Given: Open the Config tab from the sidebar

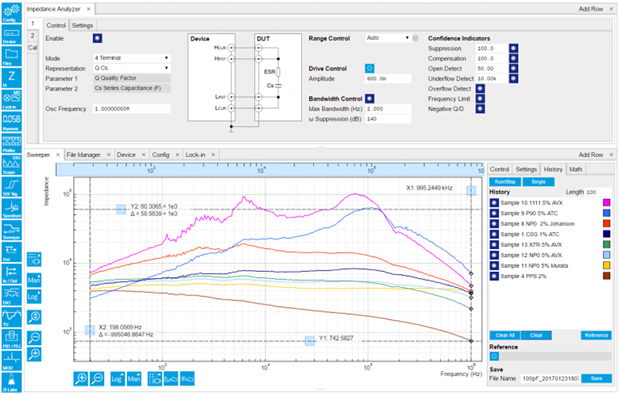Looking at the screenshot, I should click(x=12, y=12).
